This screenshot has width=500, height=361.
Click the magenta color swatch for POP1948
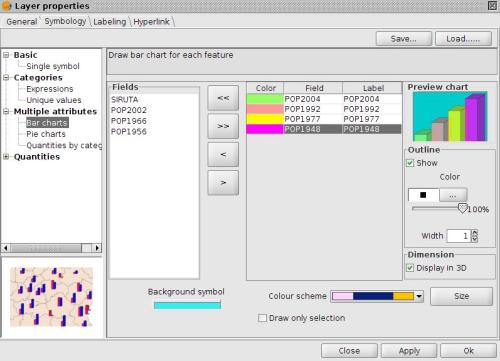[x=265, y=129]
